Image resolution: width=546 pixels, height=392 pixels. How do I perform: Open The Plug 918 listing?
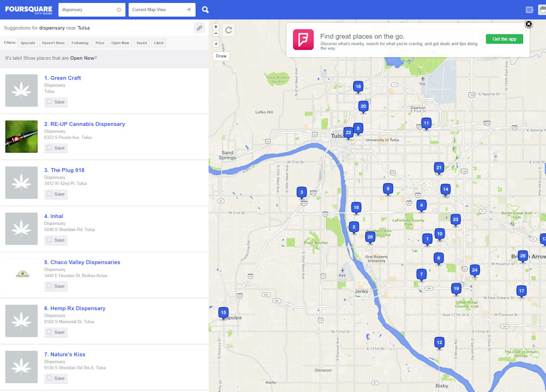point(67,170)
